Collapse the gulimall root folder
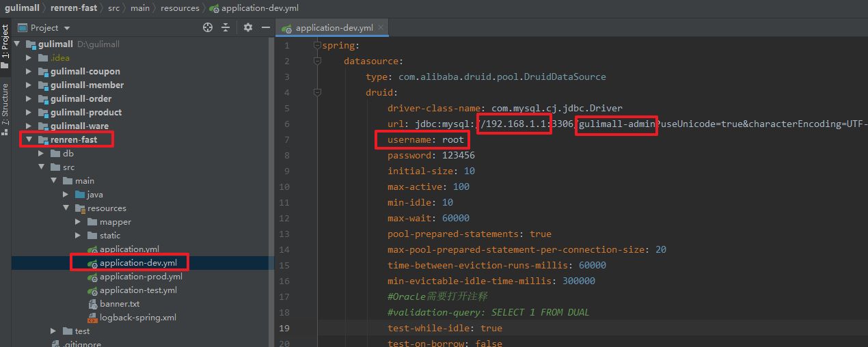Image resolution: width=868 pixels, height=347 pixels. coord(16,44)
